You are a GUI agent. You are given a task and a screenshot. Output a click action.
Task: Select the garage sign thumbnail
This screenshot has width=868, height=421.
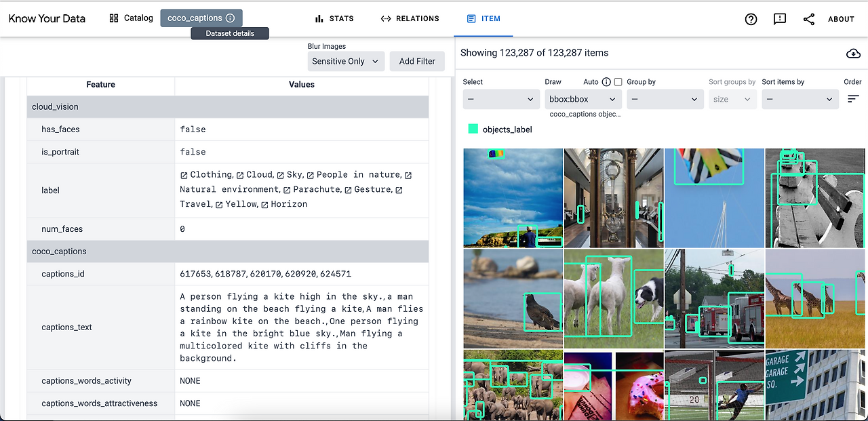tap(815, 385)
